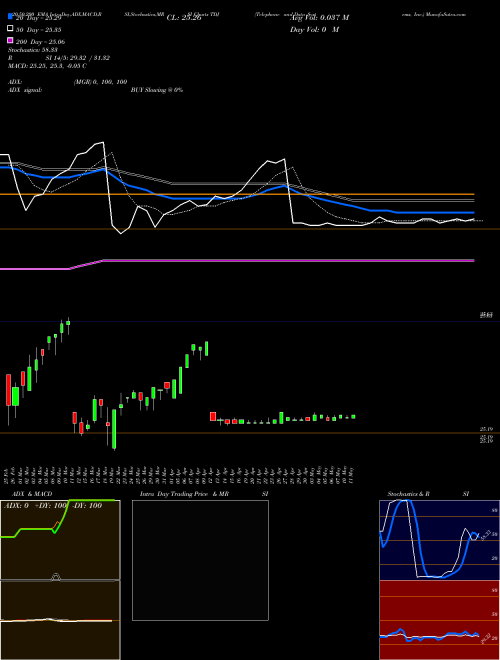This screenshot has width=500, height=660.
Task: Click the 'Avg Vol: 0.037 M' label
Action: [x=319, y=18]
